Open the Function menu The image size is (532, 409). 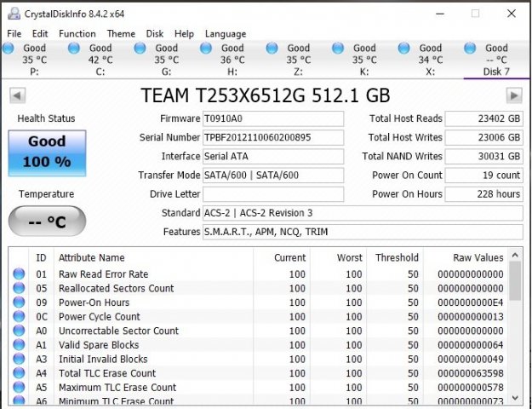coord(77,33)
